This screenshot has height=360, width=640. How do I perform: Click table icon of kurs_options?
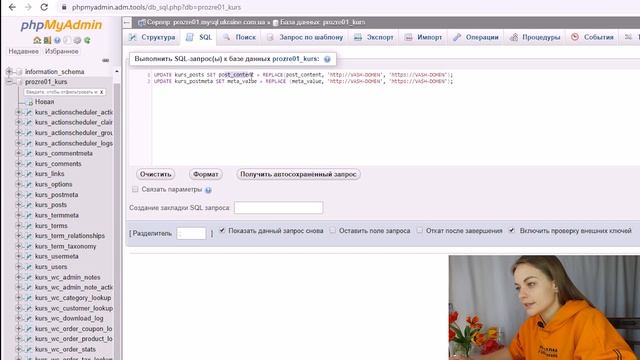tap(29, 184)
